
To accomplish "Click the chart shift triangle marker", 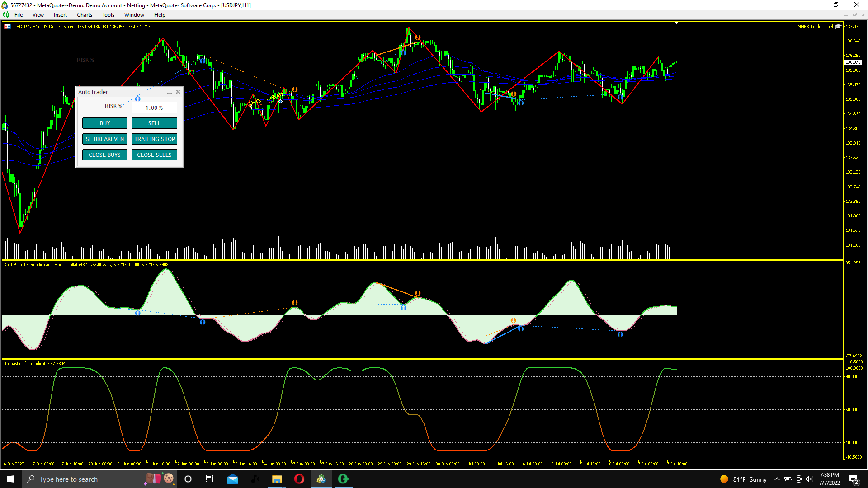I will (x=676, y=23).
